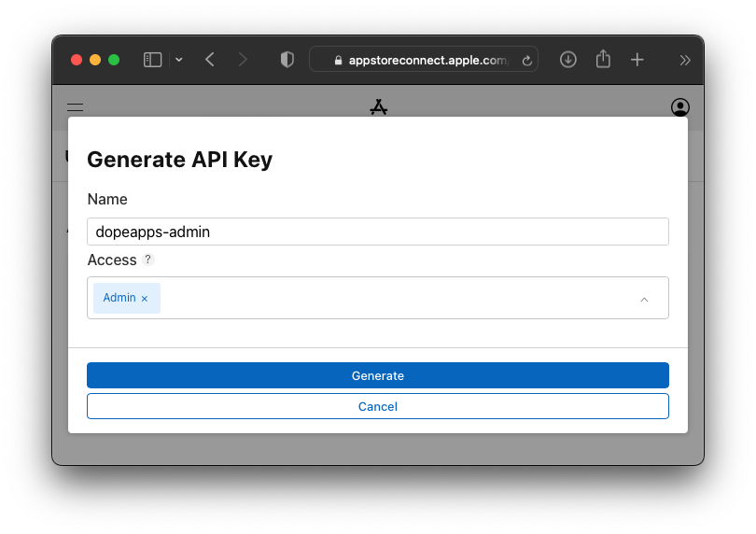Go back to the previous page

[x=210, y=60]
